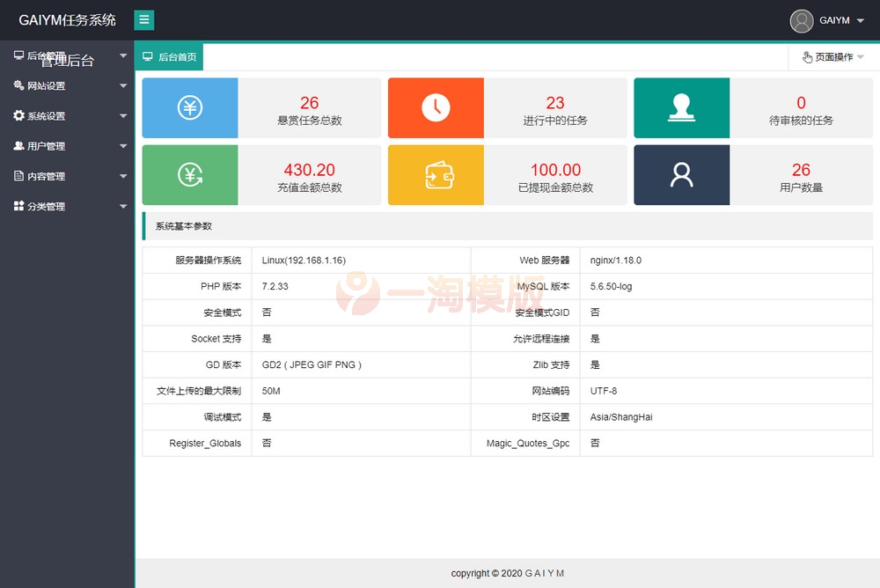Click the yen icon on 悬赏任务总数 card
Screen dimensions: 880x588
(x=189, y=107)
